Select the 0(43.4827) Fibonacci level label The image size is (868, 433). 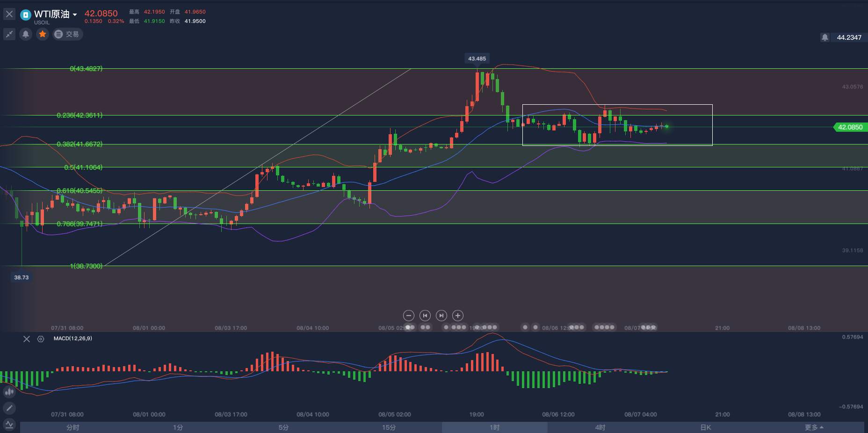click(86, 69)
